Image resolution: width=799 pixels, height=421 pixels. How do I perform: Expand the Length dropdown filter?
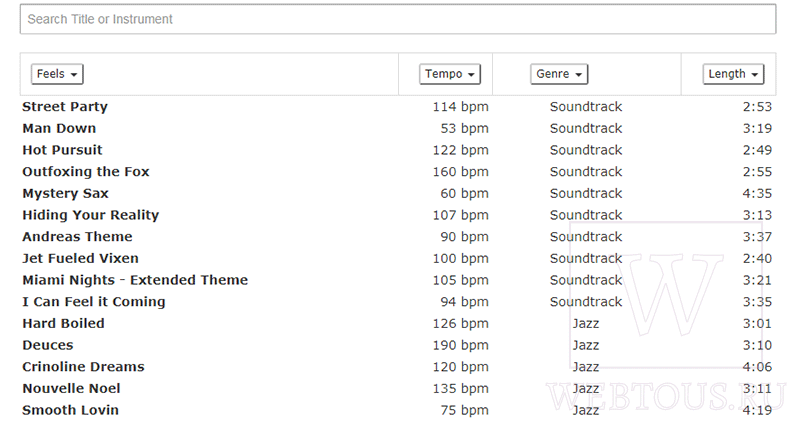[733, 74]
